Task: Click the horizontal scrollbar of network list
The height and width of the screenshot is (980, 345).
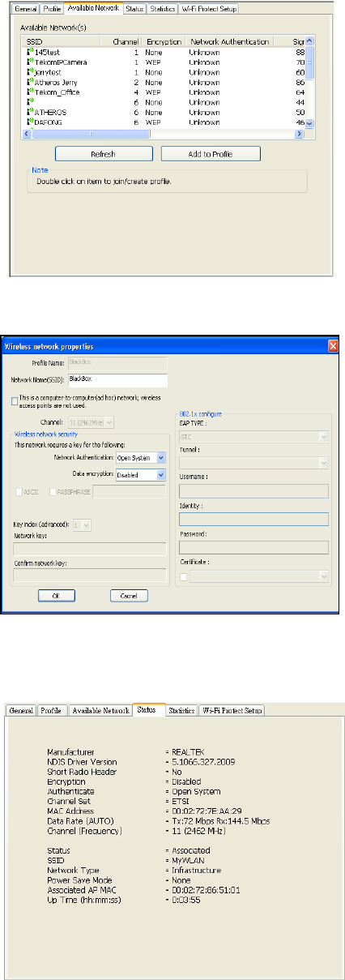Action: click(163, 134)
